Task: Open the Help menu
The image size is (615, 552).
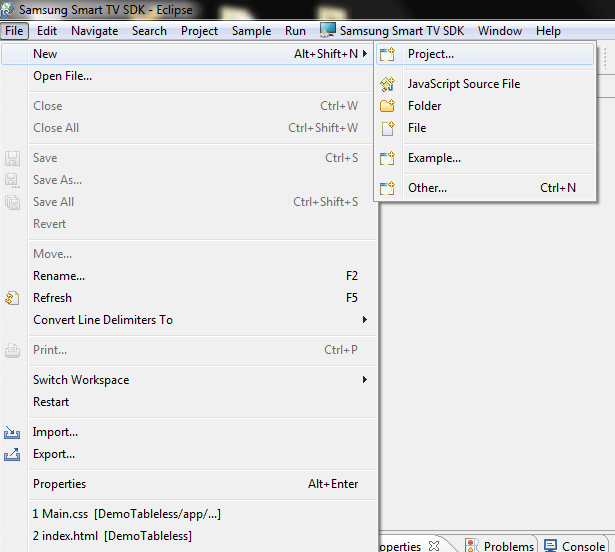Action: coord(548,31)
